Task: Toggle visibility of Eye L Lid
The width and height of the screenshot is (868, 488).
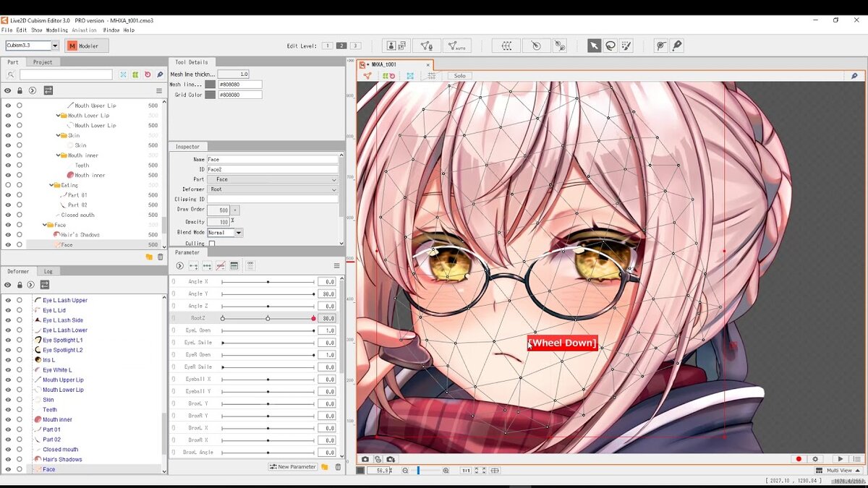Action: (8, 310)
